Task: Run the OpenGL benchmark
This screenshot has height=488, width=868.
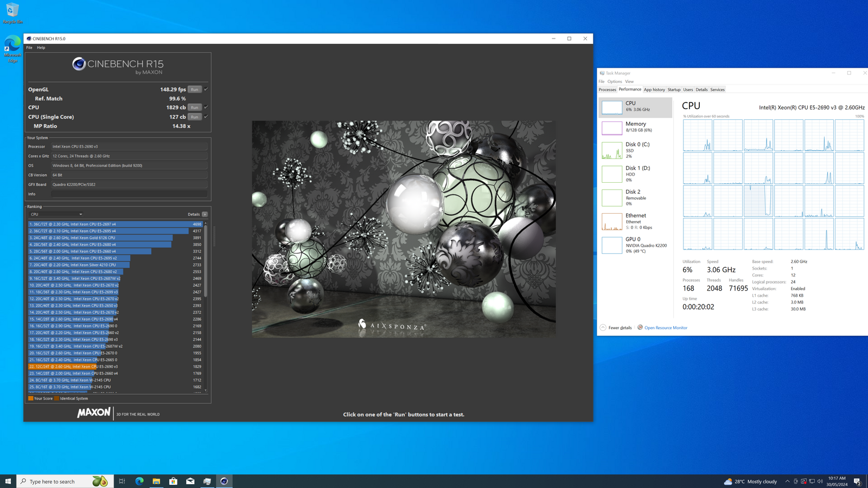Action: 195,89
